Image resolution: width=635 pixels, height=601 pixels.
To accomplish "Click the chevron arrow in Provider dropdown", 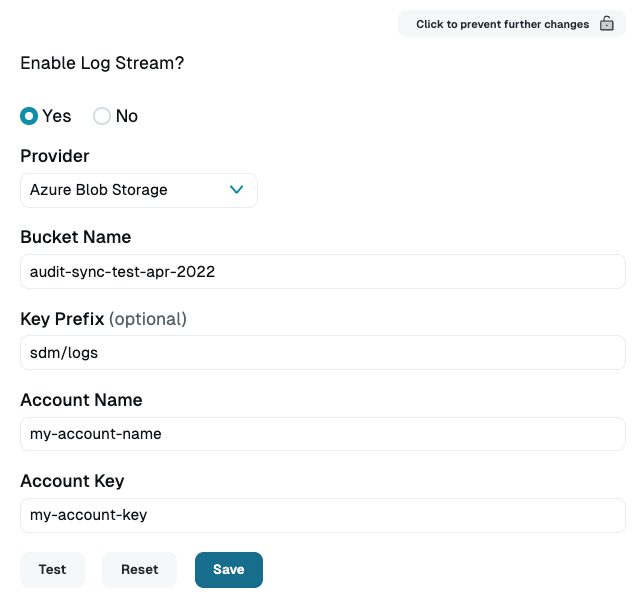I will click(x=237, y=189).
